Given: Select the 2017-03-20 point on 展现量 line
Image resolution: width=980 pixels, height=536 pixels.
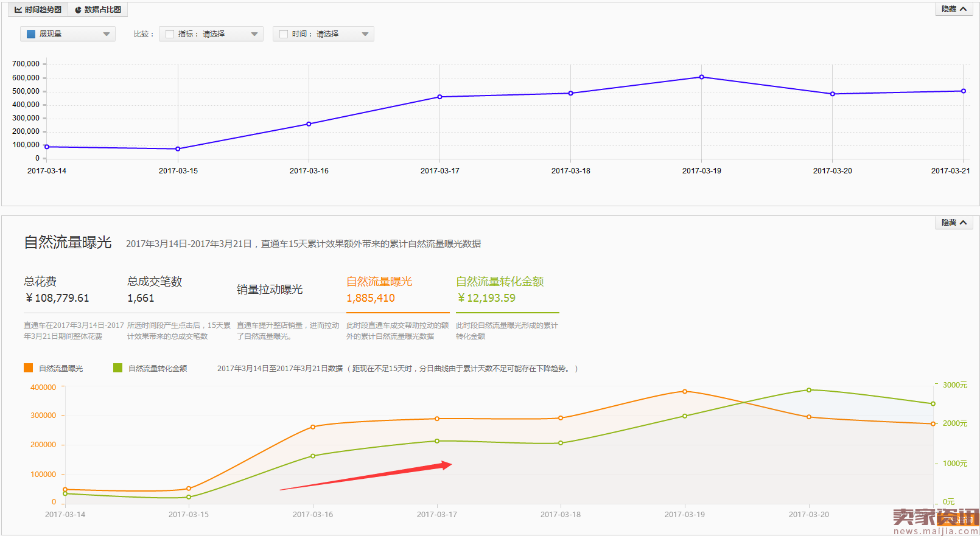Looking at the screenshot, I should pyautogui.click(x=833, y=94).
